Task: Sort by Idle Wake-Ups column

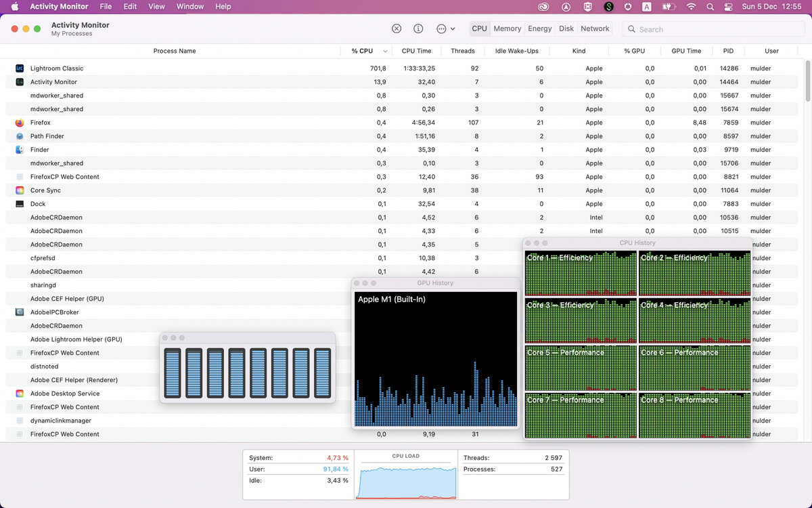Action: click(x=517, y=51)
